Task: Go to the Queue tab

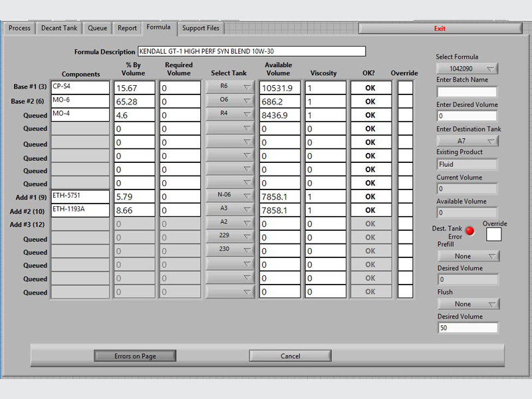Action: (x=97, y=28)
